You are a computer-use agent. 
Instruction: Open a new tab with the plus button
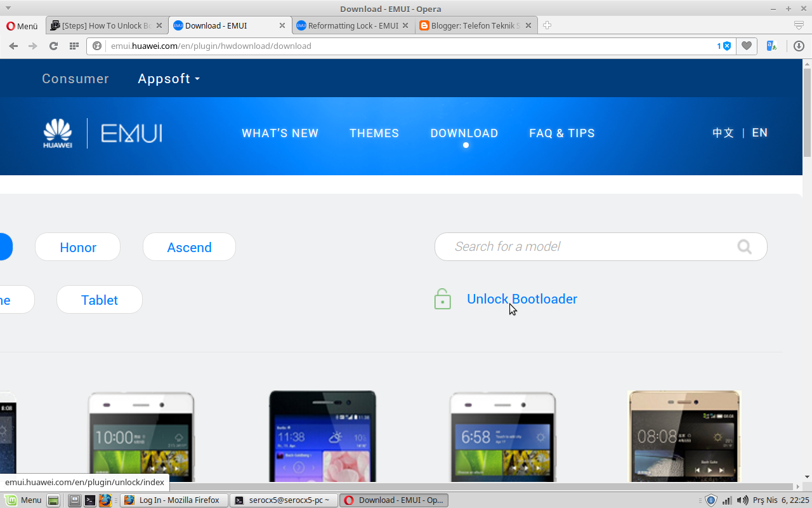(x=547, y=25)
